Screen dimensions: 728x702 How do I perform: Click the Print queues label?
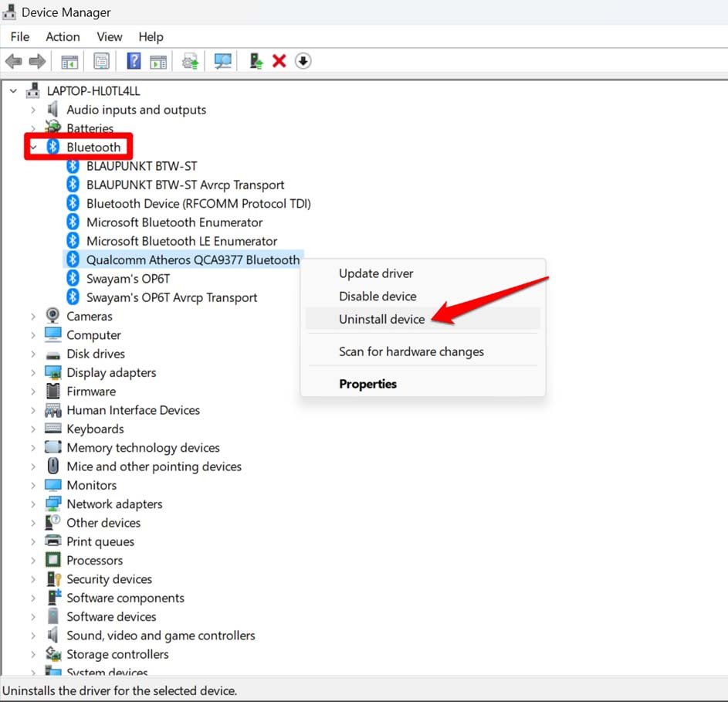coord(100,541)
